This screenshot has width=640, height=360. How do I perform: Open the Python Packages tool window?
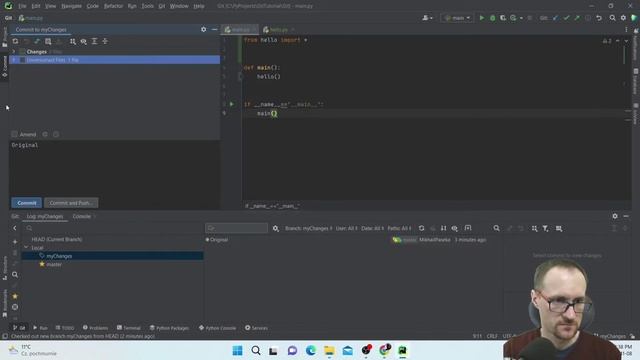(169, 328)
